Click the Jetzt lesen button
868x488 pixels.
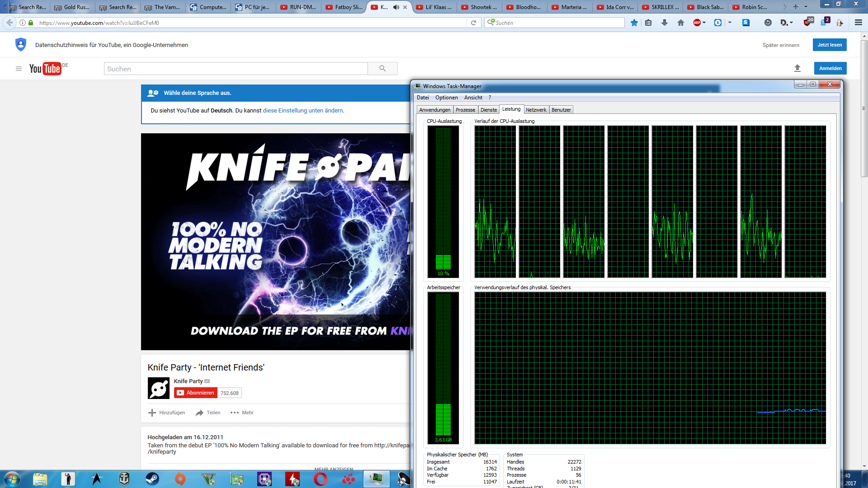830,45
